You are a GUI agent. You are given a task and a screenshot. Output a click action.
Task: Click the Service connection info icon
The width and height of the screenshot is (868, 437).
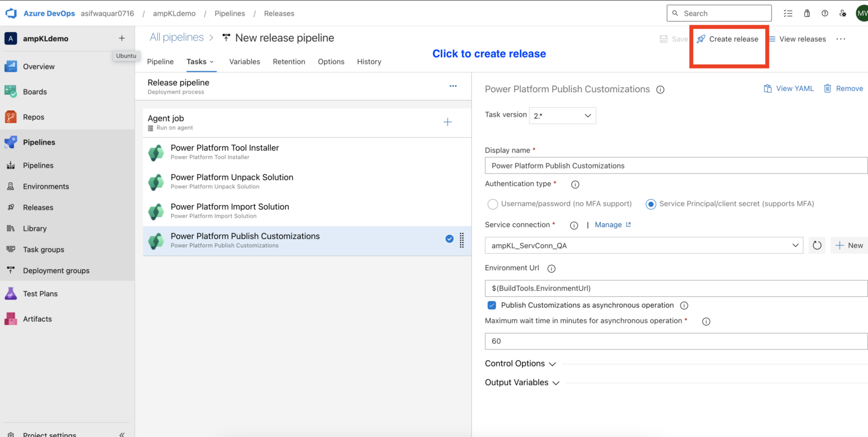pyautogui.click(x=574, y=225)
